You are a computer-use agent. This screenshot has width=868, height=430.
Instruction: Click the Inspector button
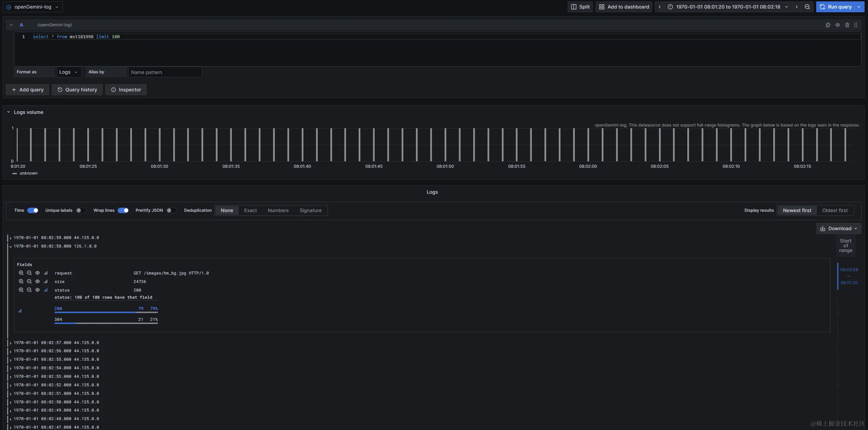(126, 90)
